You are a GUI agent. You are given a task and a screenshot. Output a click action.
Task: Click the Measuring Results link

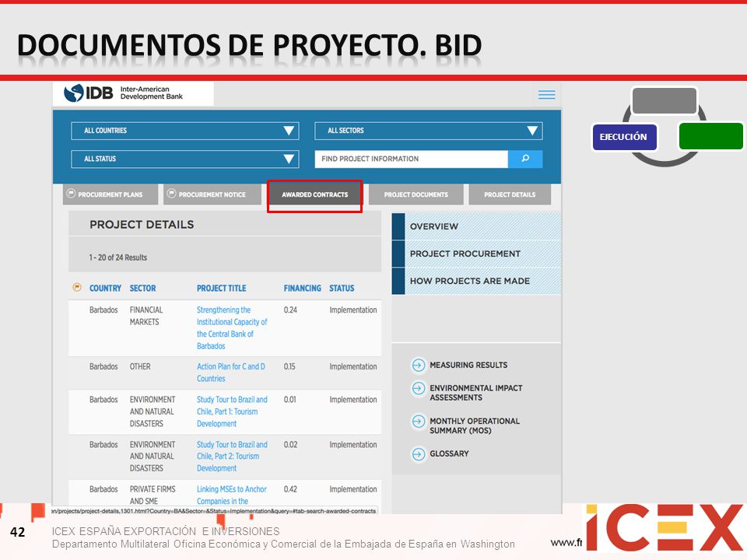point(468,366)
